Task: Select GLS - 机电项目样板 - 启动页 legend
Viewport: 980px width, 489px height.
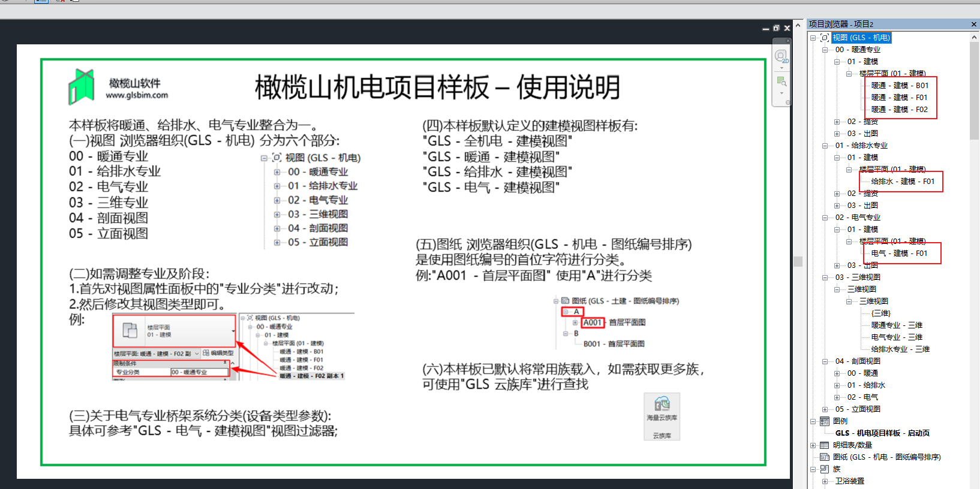Action: 882,433
